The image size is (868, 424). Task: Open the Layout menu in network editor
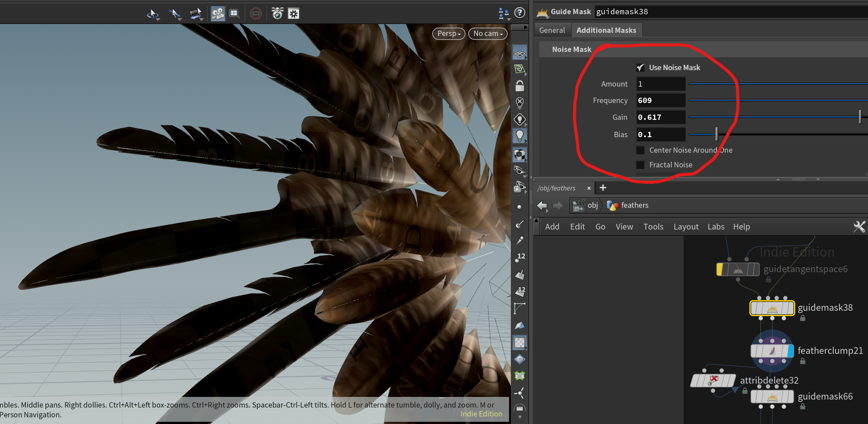686,227
